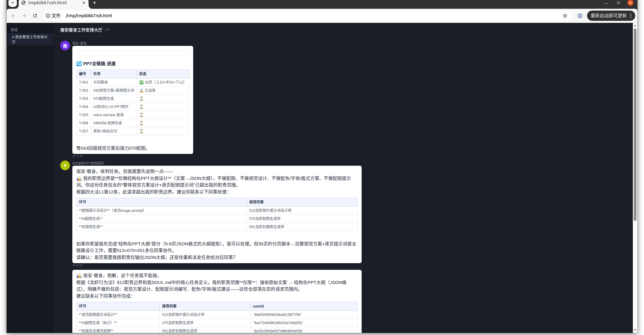Click the bar chart emoji before 南安-替身，抱歉

point(79,276)
